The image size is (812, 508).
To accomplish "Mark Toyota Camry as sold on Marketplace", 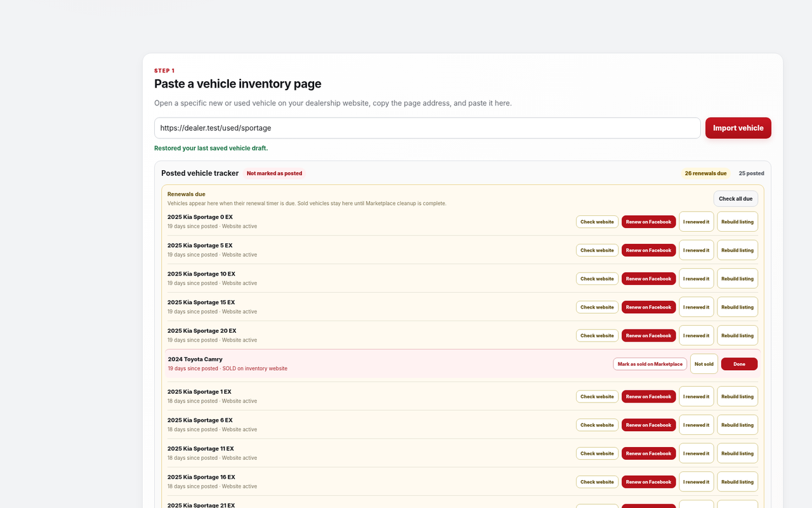I will (x=650, y=364).
